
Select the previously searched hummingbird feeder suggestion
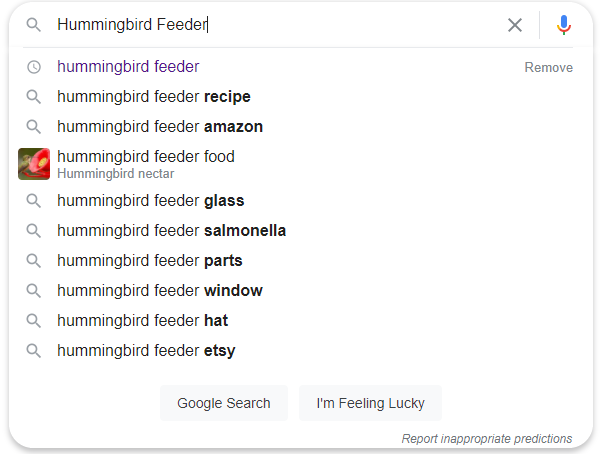click(128, 67)
